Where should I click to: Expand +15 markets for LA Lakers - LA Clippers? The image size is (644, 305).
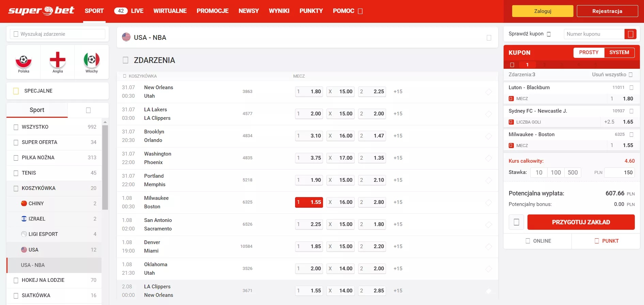(398, 114)
